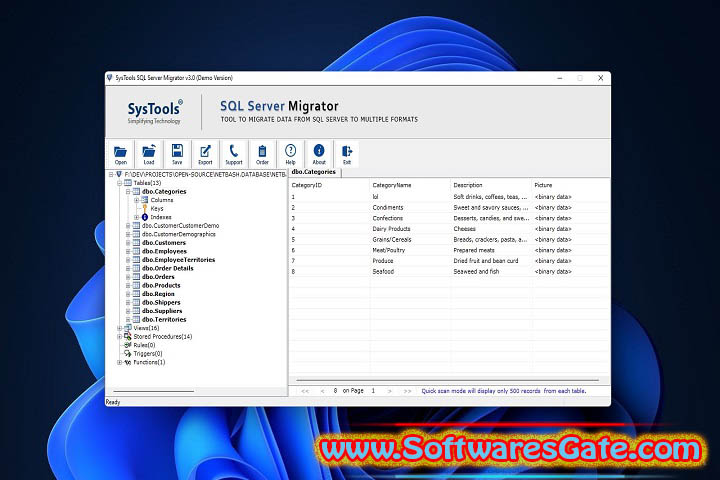Expand the dbo.Order Details node
720x480 pixels.
click(128, 268)
